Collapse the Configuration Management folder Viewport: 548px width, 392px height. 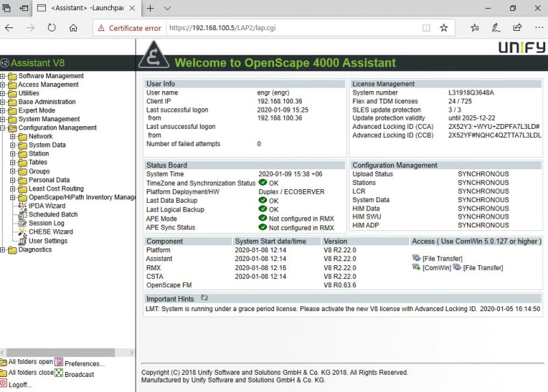point(3,128)
